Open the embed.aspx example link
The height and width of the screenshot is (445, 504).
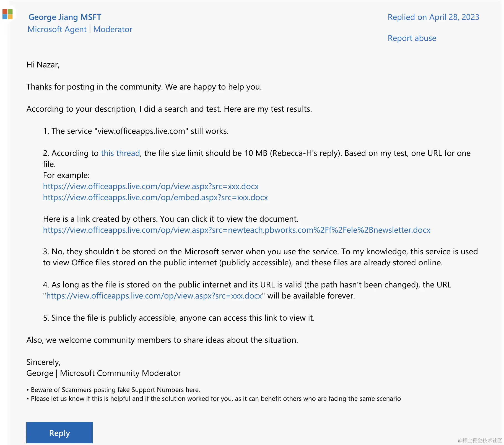(x=155, y=197)
